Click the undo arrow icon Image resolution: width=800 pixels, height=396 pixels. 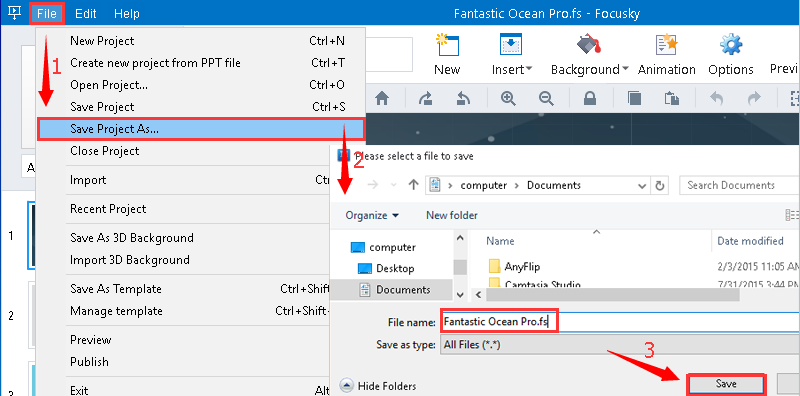coord(716,98)
